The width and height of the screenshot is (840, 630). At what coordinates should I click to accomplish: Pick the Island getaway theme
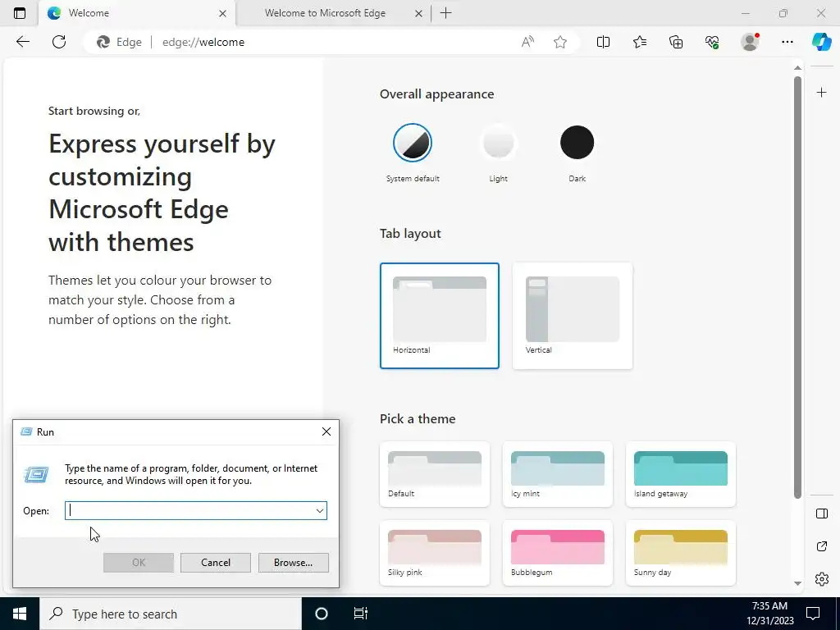click(680, 474)
